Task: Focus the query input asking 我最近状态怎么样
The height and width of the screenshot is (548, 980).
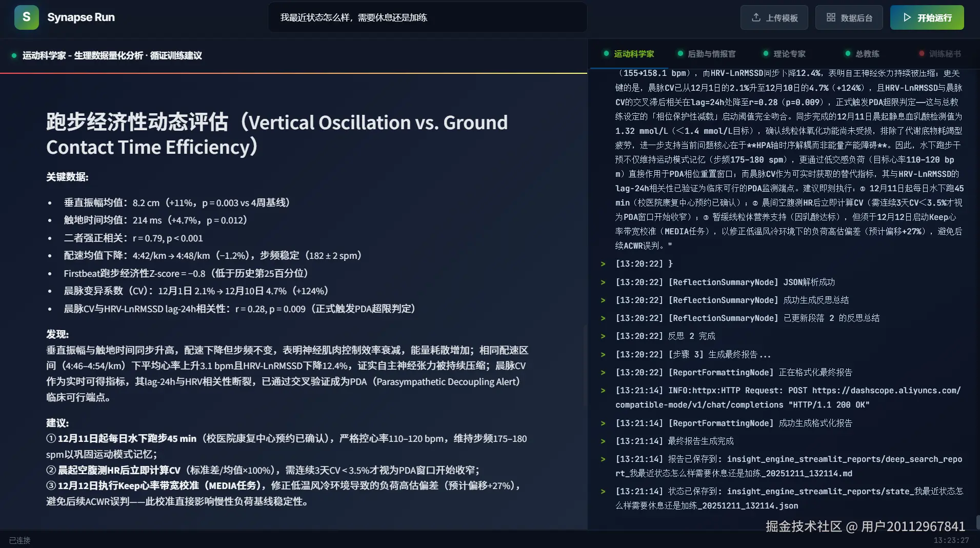Action: pos(428,17)
